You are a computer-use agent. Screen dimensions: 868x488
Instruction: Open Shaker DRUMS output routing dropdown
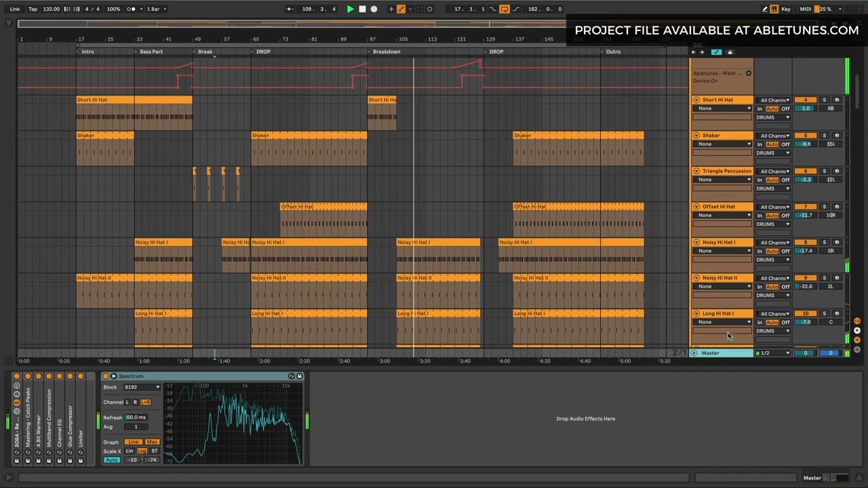tap(774, 152)
